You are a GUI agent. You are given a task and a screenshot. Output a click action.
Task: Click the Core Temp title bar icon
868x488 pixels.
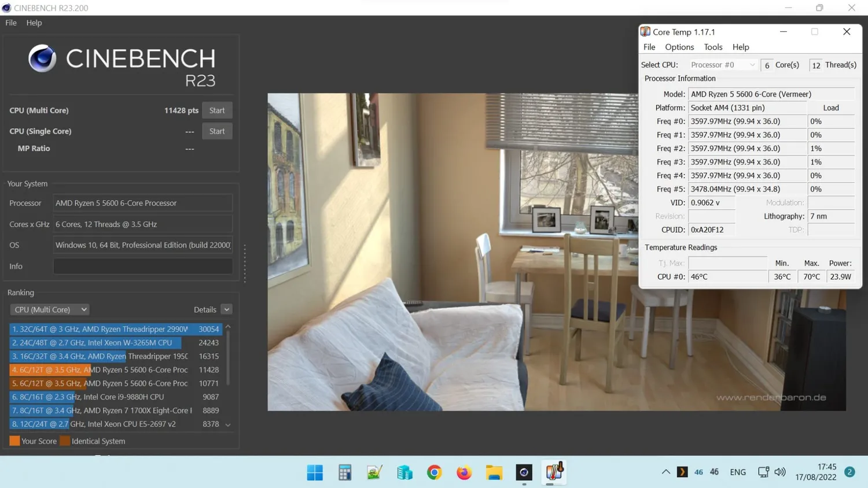click(x=645, y=32)
